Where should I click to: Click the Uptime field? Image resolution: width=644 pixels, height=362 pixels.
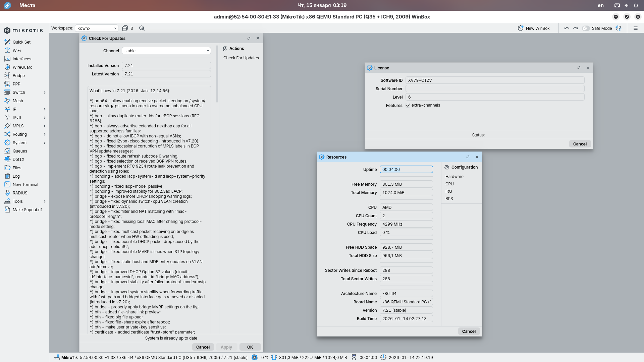tap(406, 170)
